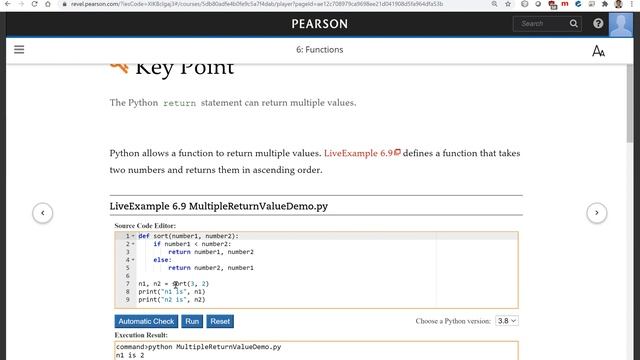This screenshot has height=360, width=640.
Task: Open the text size display settings icon
Action: point(598,51)
